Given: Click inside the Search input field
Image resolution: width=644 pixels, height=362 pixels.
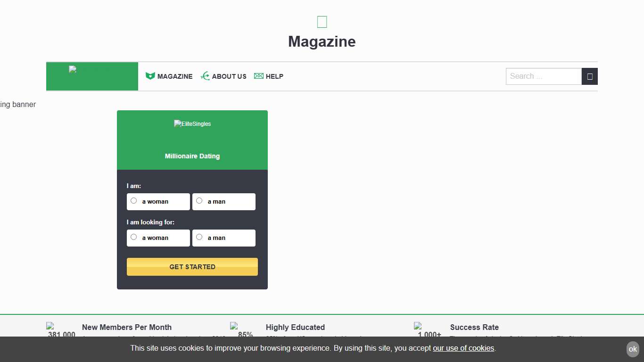Looking at the screenshot, I should coord(542,76).
